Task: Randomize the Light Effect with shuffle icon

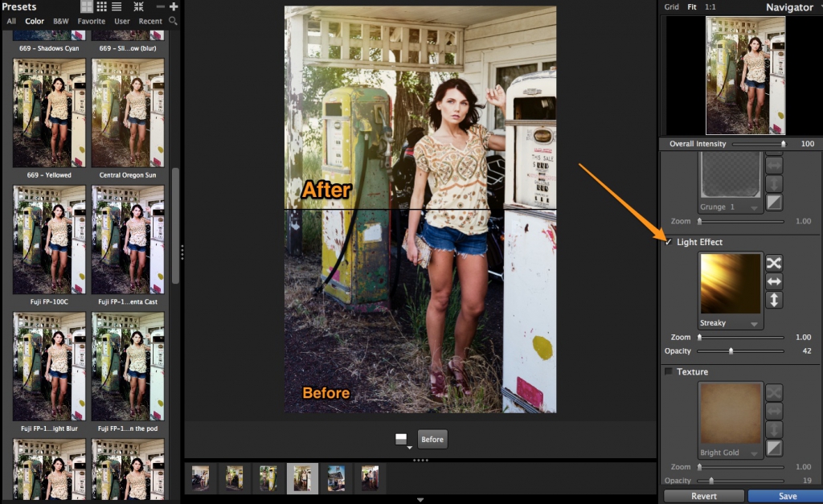Action: [774, 263]
